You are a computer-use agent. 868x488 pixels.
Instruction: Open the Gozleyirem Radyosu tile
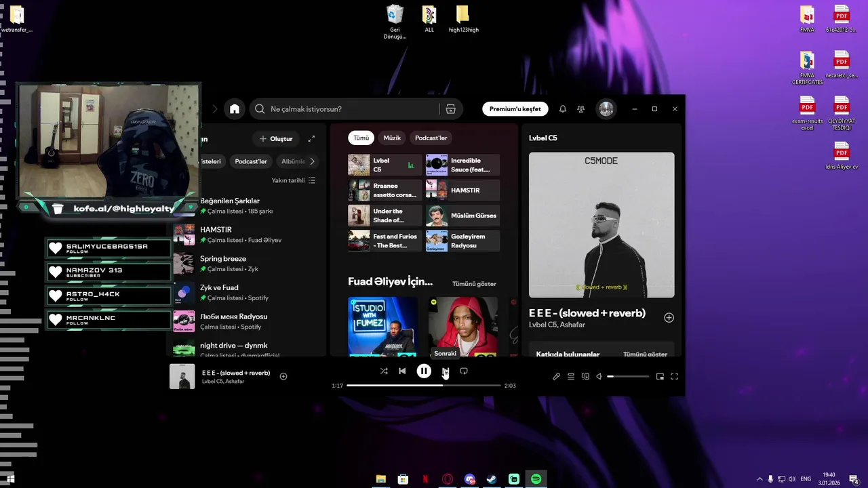462,241
